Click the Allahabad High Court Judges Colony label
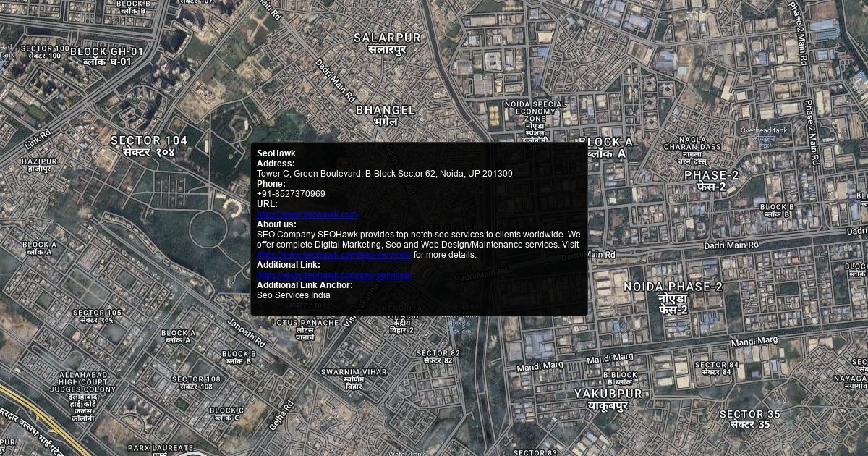The height and width of the screenshot is (456, 868). [x=82, y=382]
